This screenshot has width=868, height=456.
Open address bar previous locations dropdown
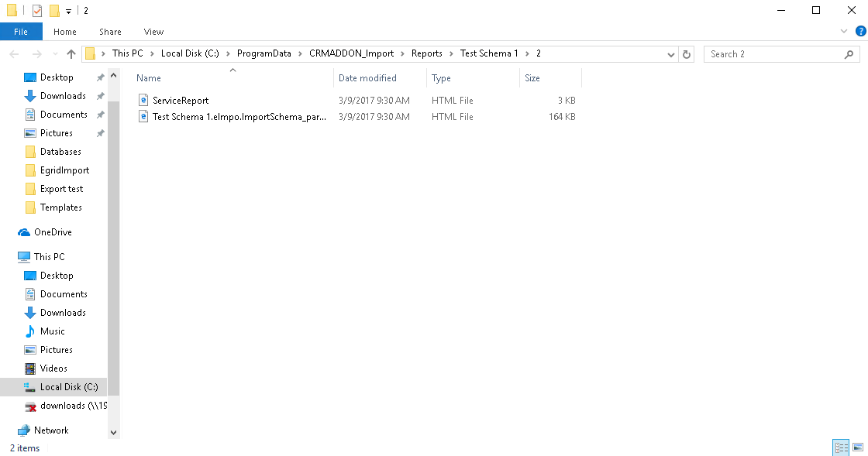point(670,54)
